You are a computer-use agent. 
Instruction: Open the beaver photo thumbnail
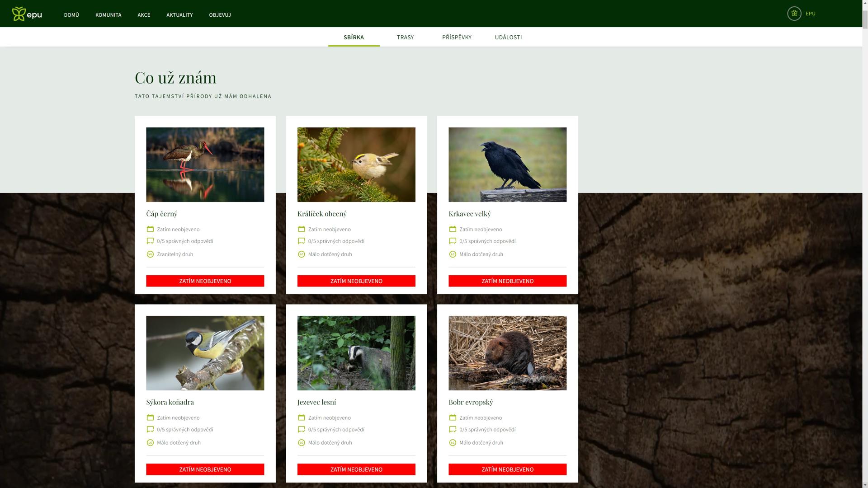pyautogui.click(x=507, y=353)
